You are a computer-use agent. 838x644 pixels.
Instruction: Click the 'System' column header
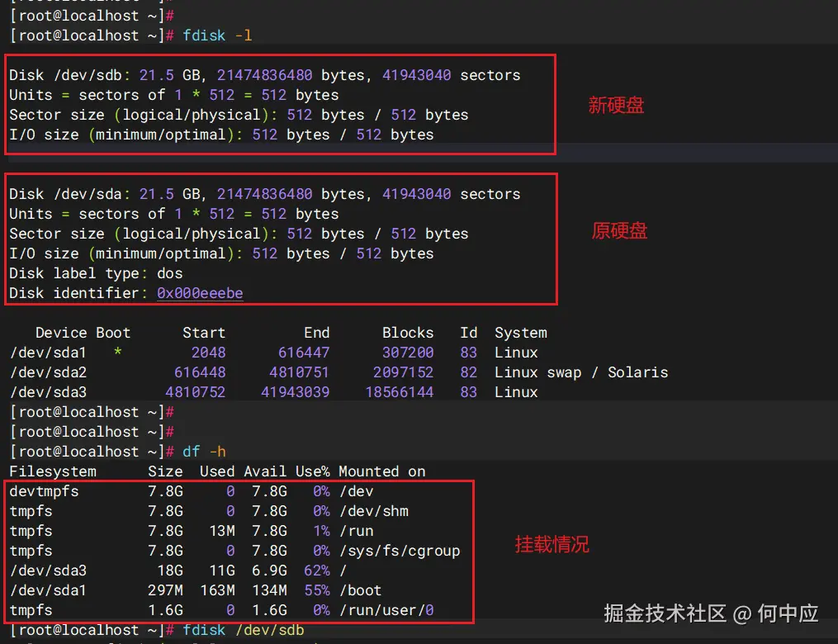[521, 333]
